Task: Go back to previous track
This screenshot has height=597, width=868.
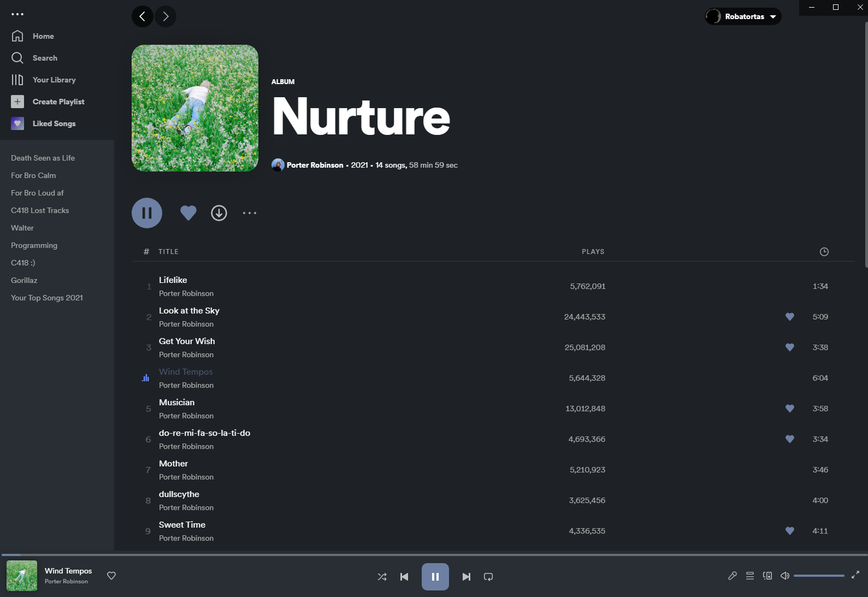Action: coord(404,577)
